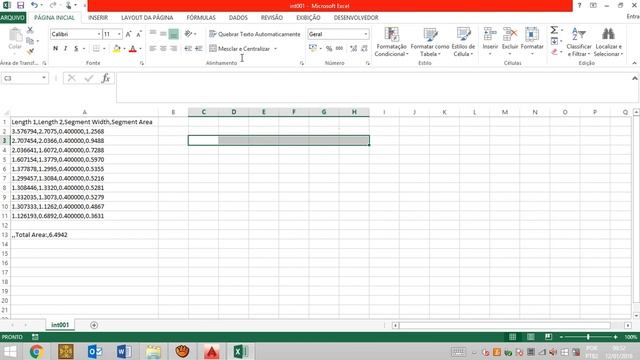Toggle bold N formatting
The image size is (640, 360).
[55, 49]
